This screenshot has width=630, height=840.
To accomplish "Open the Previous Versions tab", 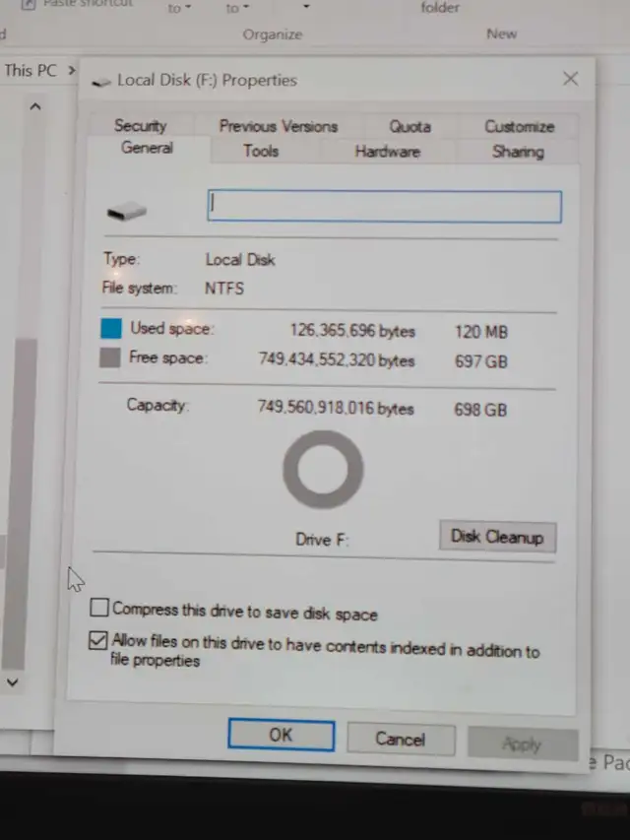I will pos(278,126).
